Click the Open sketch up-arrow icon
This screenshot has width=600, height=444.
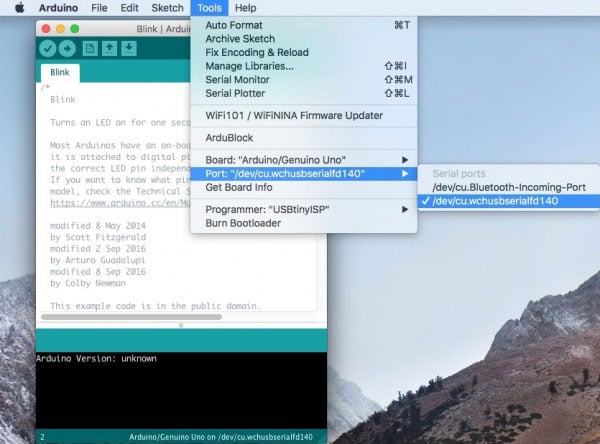109,49
